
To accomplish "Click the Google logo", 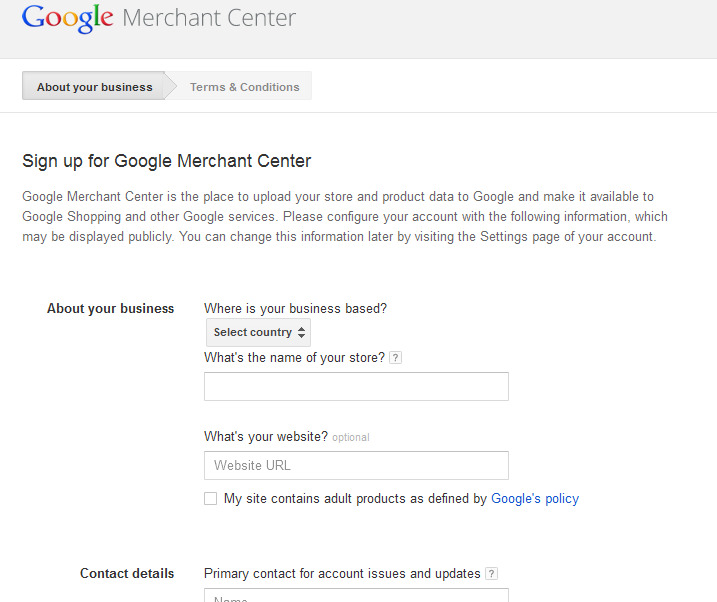I will (x=67, y=18).
